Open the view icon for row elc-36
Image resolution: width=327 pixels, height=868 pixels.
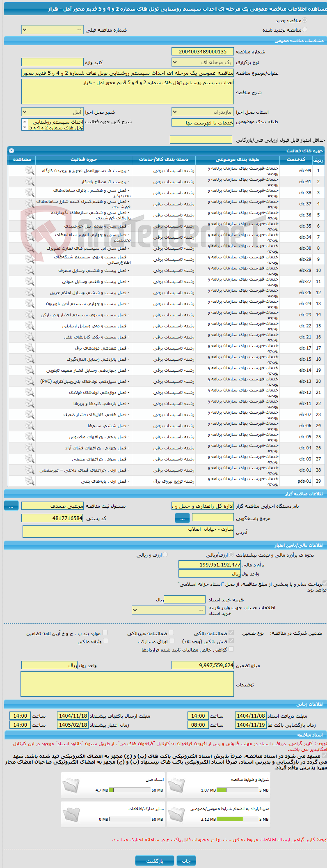(30, 215)
